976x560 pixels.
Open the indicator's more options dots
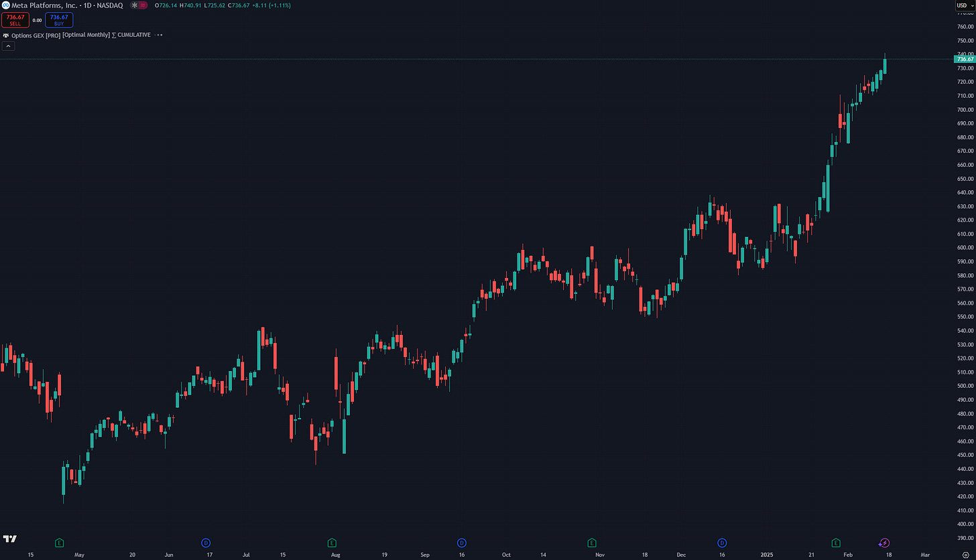click(x=160, y=35)
